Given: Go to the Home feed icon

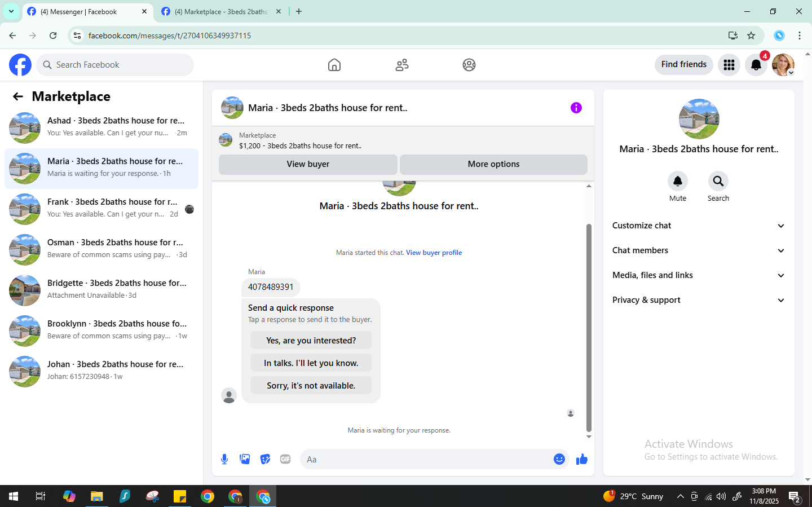Looking at the screenshot, I should point(334,65).
